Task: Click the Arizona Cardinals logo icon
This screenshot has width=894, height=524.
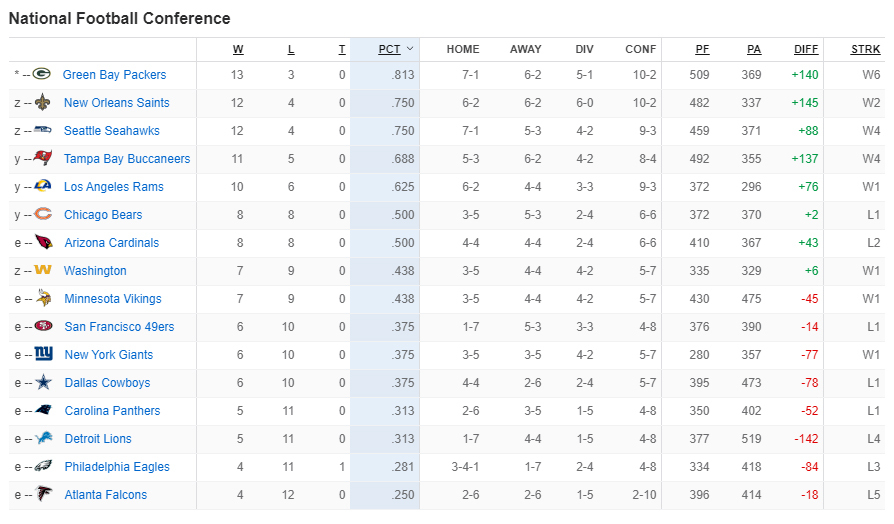Action: (43, 242)
